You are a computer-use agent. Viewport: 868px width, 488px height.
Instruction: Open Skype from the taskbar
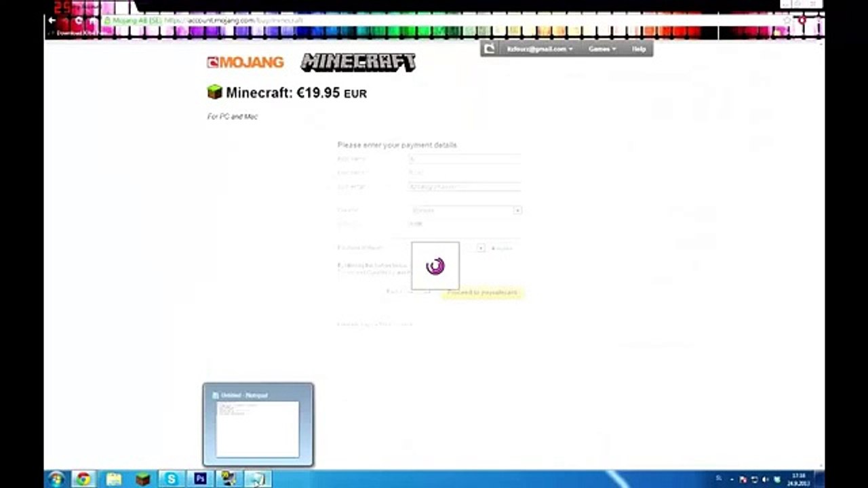172,479
